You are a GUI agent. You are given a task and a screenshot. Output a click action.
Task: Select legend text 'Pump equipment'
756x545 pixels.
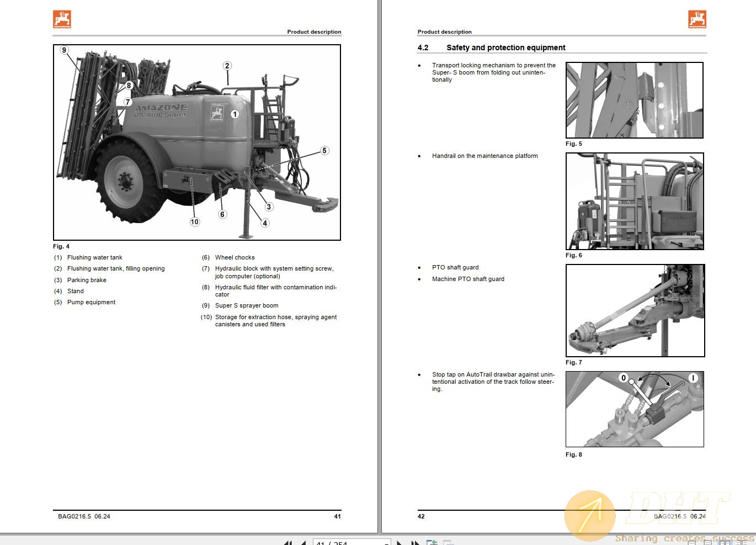tap(92, 302)
